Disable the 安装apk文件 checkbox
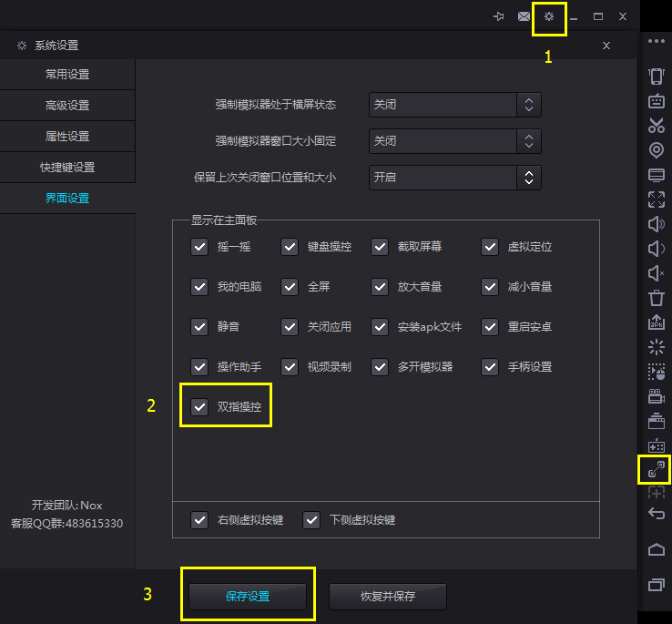672x624 pixels. coord(380,327)
